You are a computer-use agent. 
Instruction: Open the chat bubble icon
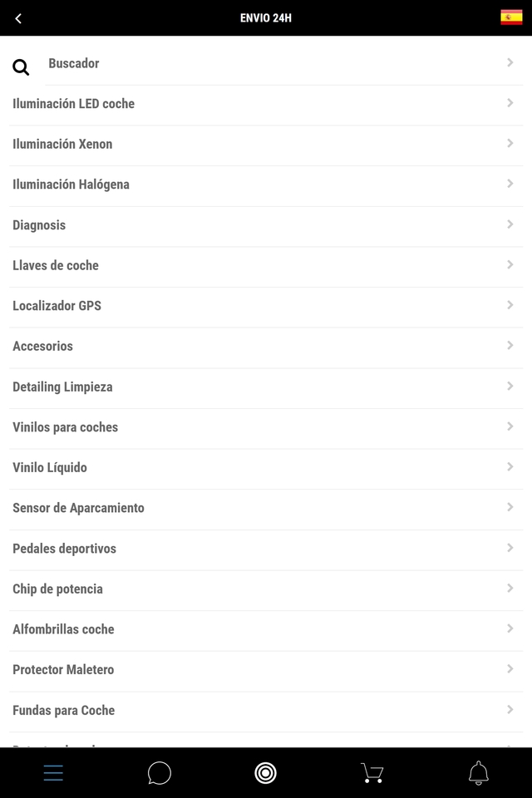pyautogui.click(x=160, y=772)
